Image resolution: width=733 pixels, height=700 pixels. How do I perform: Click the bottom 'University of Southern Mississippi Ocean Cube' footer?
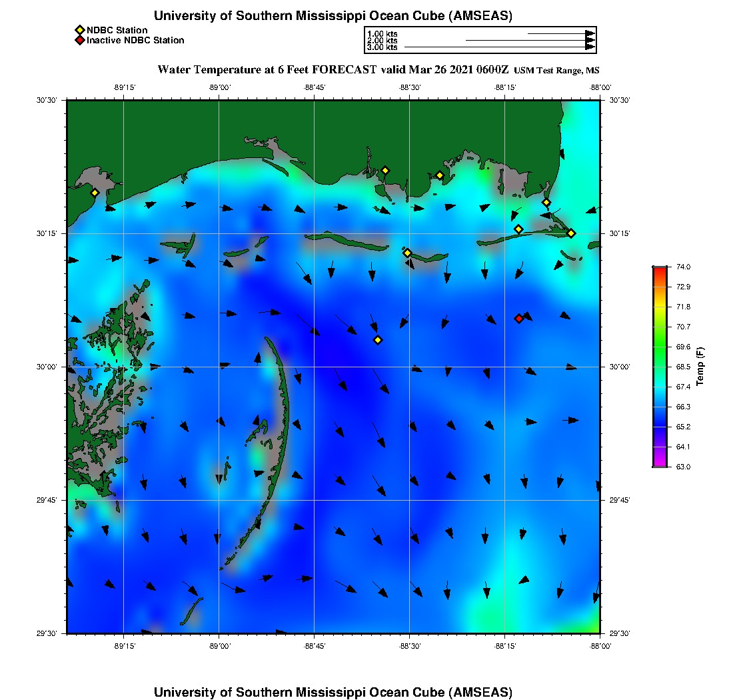click(333, 692)
